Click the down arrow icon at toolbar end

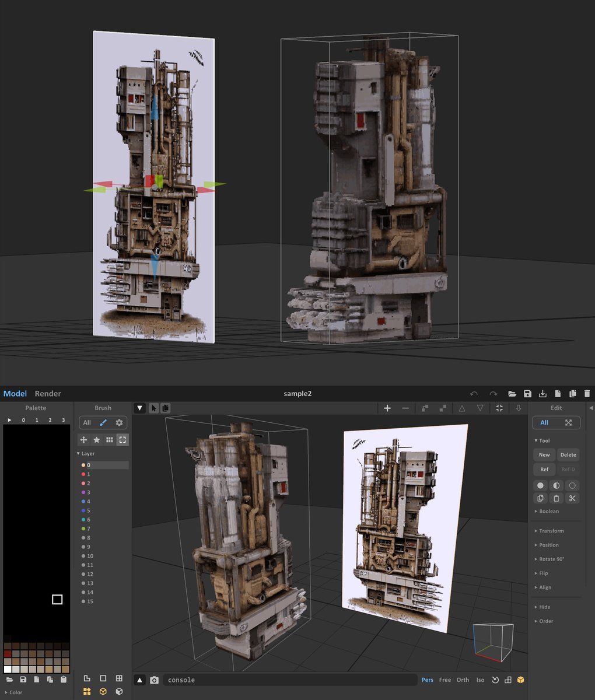518,408
